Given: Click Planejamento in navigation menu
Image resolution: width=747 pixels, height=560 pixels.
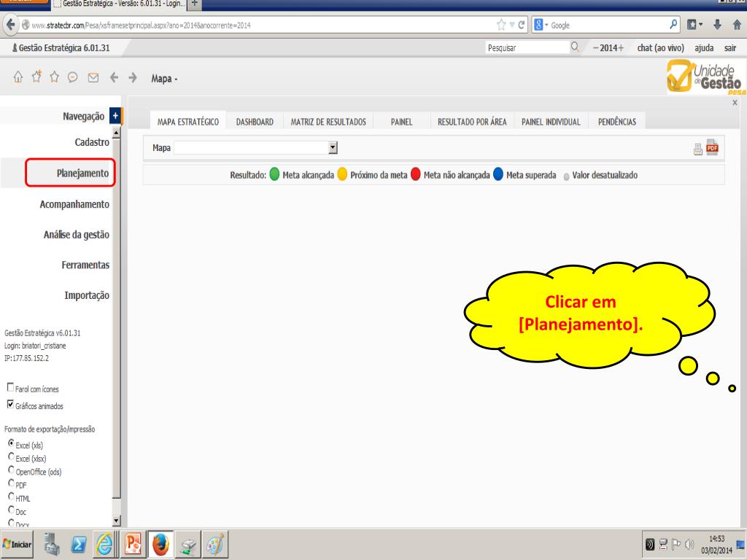Looking at the screenshot, I should (82, 174).
